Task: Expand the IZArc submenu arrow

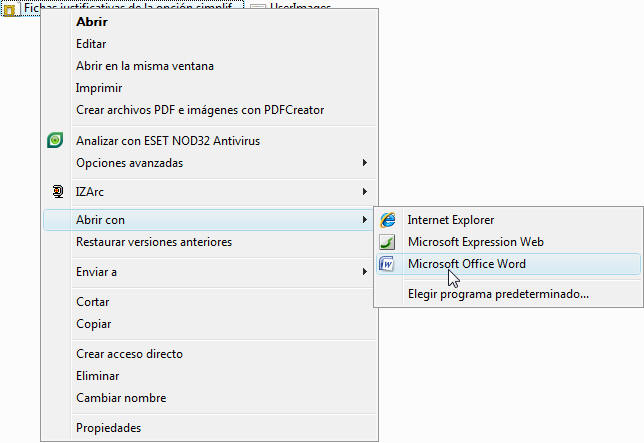Action: [365, 191]
